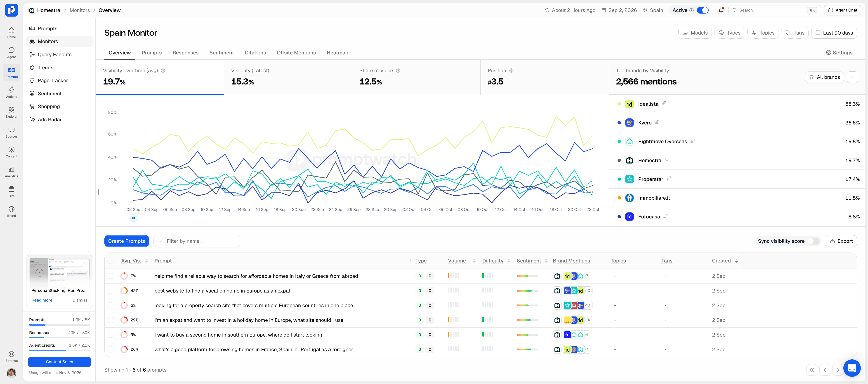
Task: Open the Topics filter dropdown
Action: 762,33
